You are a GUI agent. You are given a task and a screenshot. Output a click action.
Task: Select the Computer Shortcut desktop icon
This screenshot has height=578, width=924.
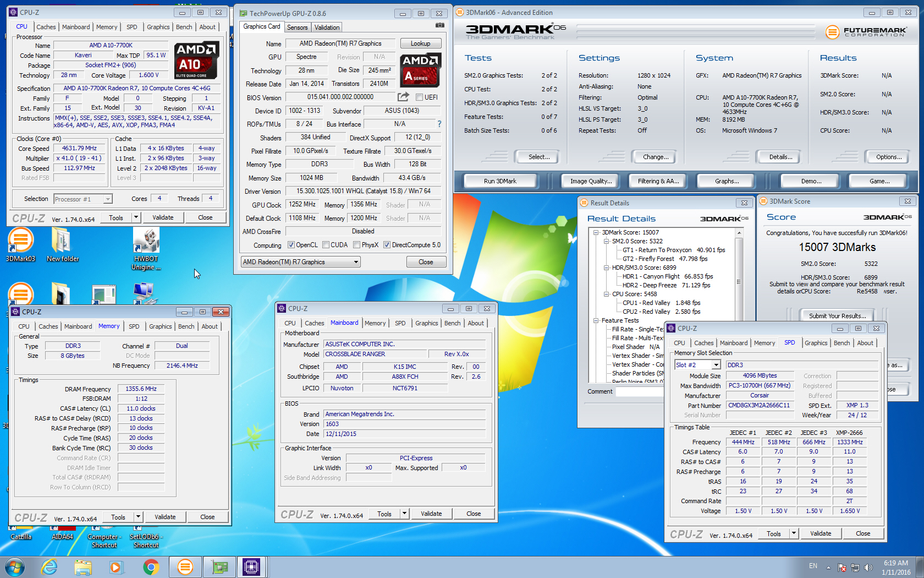tap(104, 537)
